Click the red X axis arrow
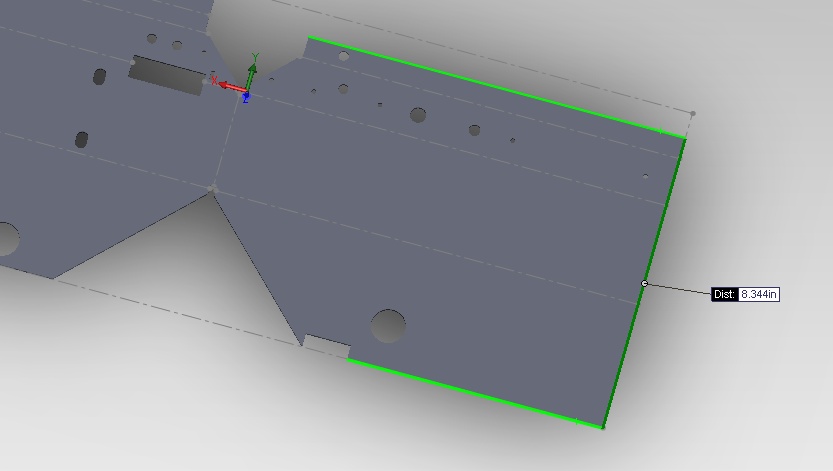This screenshot has height=471, width=833. pos(231,86)
